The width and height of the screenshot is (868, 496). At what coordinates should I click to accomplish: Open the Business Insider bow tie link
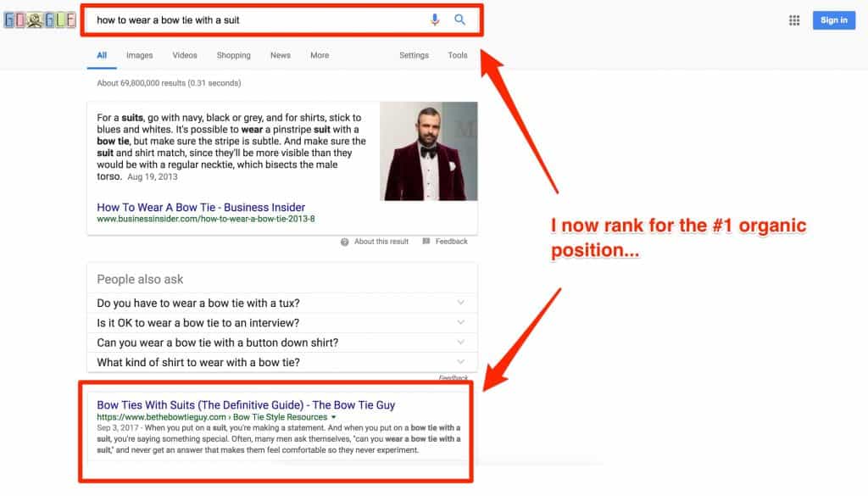pos(201,207)
